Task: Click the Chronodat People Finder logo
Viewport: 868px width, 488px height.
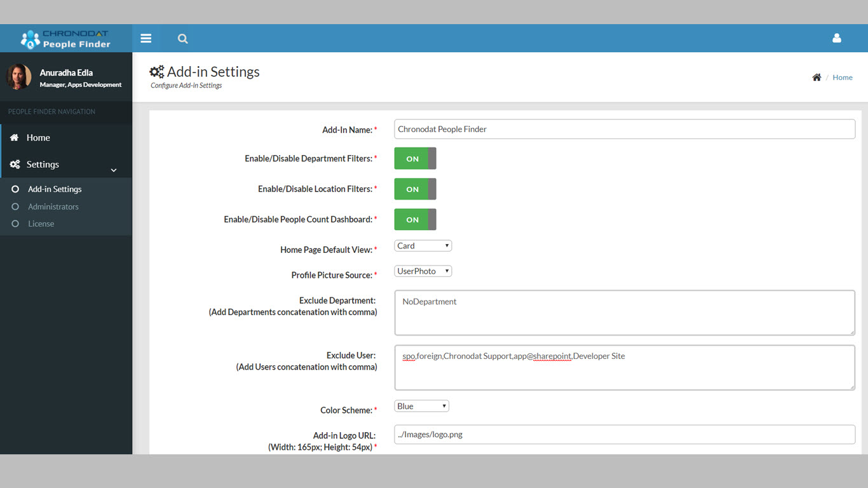Action: tap(65, 39)
